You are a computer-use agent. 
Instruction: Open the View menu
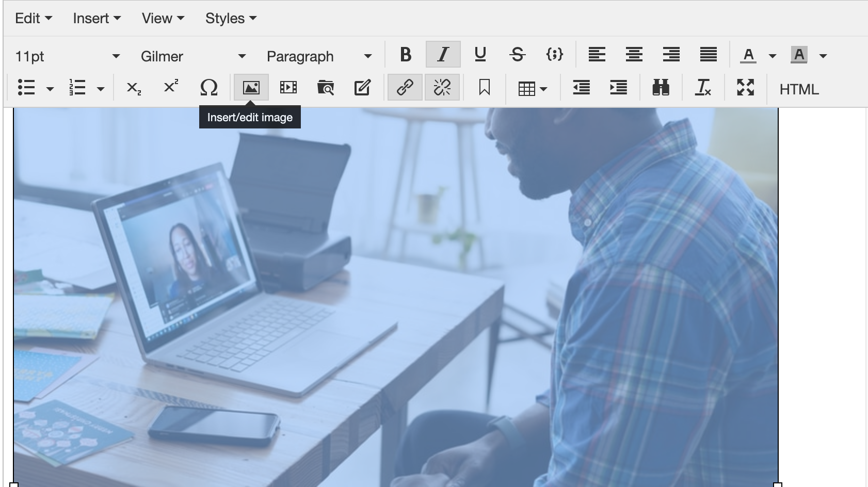163,19
